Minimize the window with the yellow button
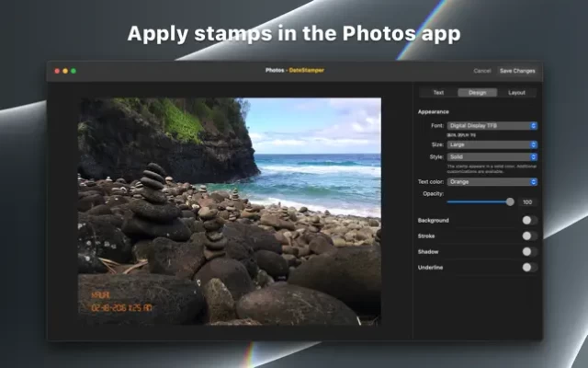 click(64, 71)
